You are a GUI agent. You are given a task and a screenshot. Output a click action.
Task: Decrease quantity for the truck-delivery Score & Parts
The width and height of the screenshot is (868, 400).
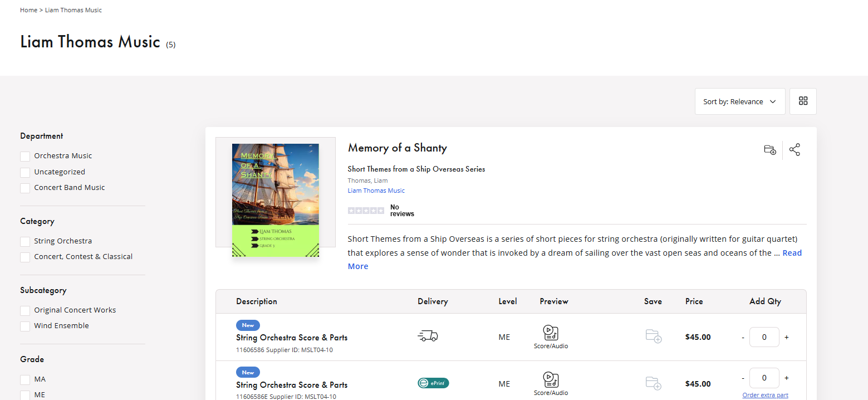point(743,337)
